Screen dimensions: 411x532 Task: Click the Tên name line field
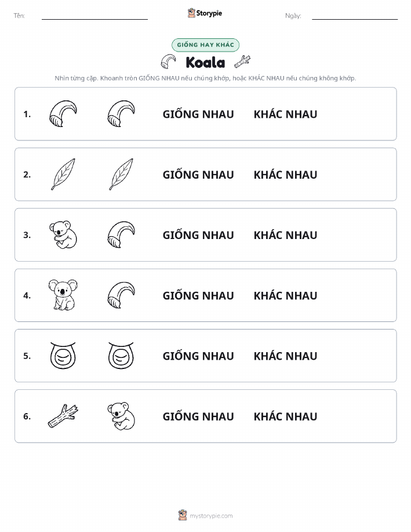coord(94,16)
